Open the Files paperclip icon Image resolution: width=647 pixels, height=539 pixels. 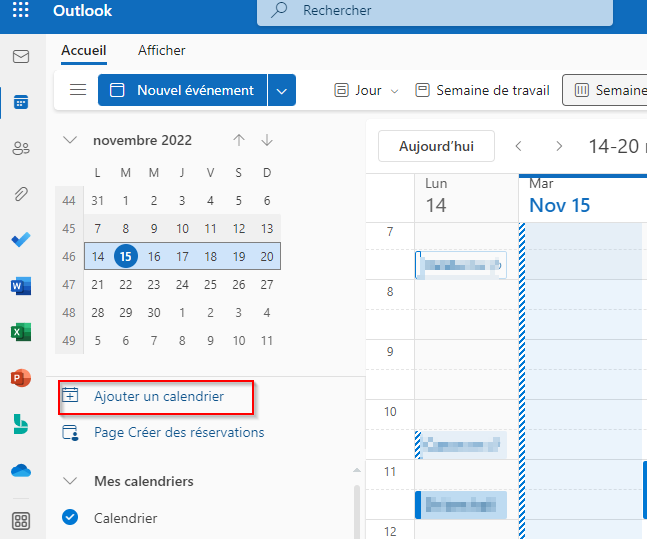pos(21,194)
